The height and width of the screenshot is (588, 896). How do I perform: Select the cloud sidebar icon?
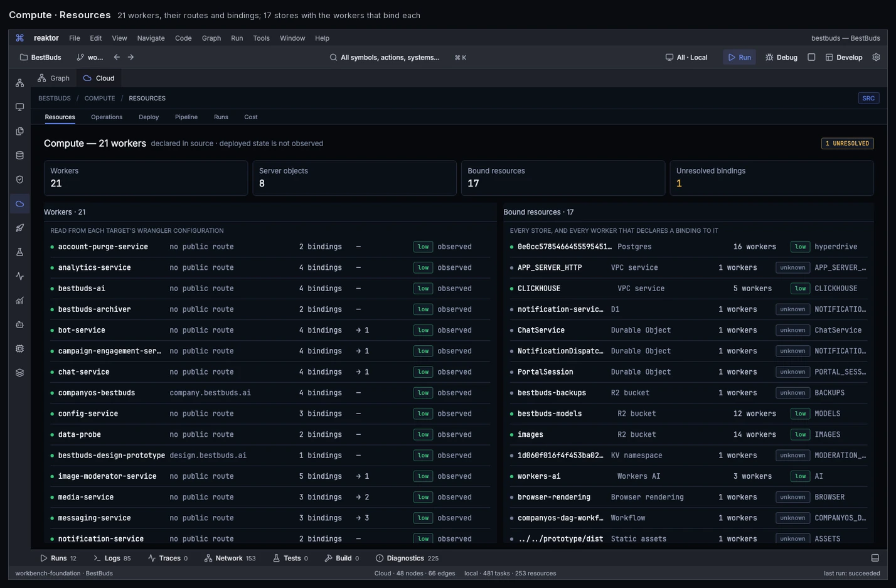[19, 204]
